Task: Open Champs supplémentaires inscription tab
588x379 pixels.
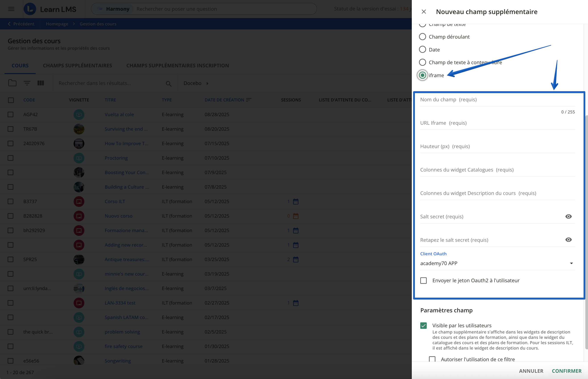Action: [x=178, y=66]
